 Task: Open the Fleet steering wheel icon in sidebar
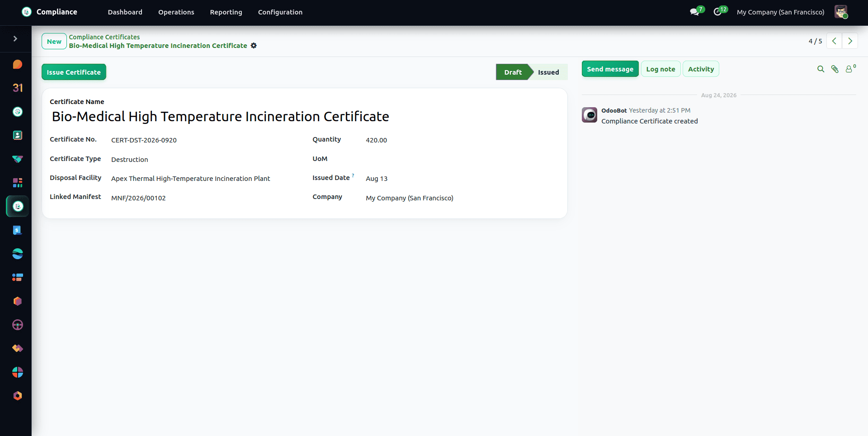tap(18, 325)
